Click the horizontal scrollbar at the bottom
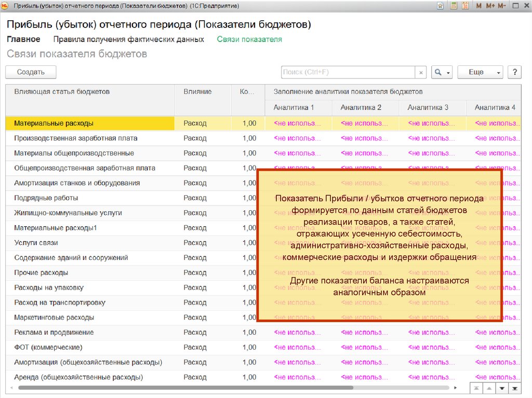 pyautogui.click(x=185, y=388)
